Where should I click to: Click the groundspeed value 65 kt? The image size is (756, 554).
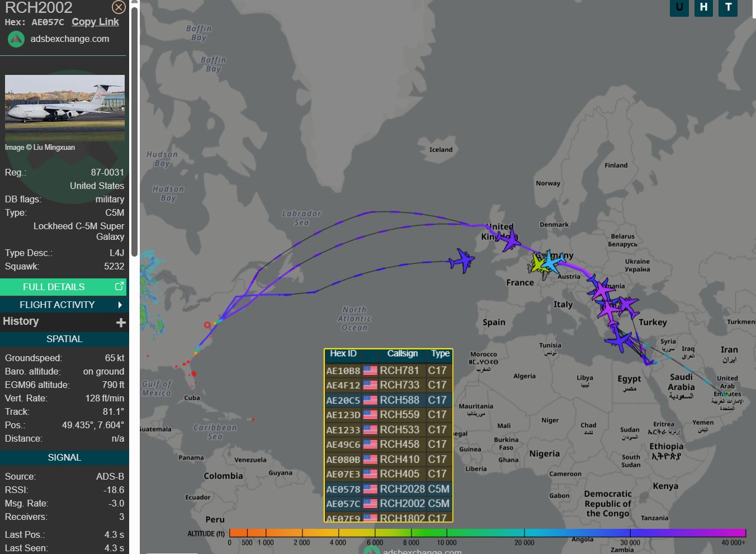pos(115,358)
